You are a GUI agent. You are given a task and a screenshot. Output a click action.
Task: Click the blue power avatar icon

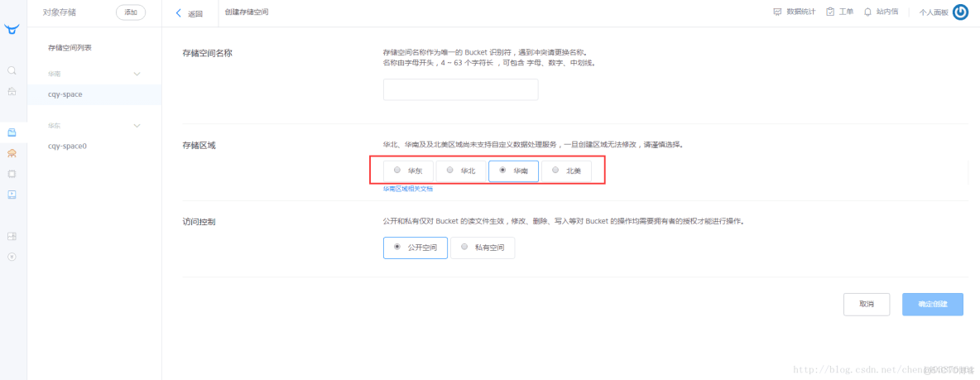click(x=960, y=12)
